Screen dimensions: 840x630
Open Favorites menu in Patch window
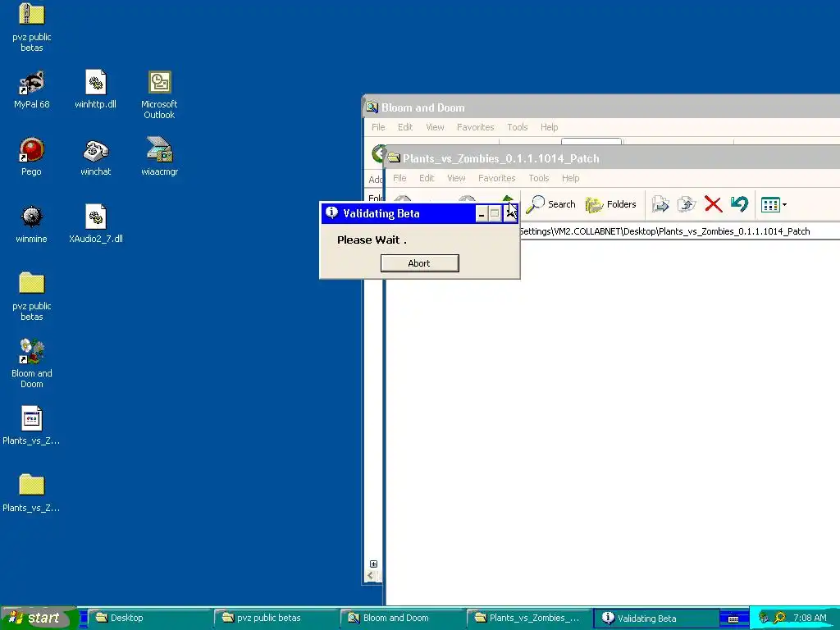point(496,178)
